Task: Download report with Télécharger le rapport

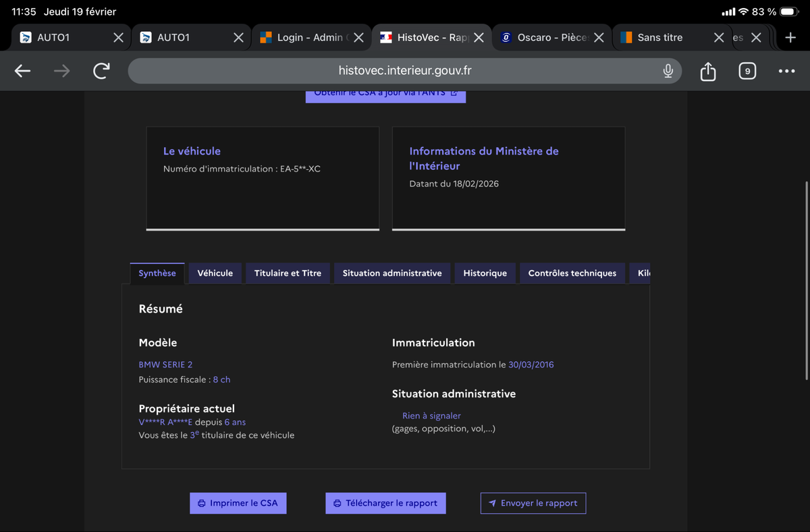Action: pyautogui.click(x=385, y=503)
